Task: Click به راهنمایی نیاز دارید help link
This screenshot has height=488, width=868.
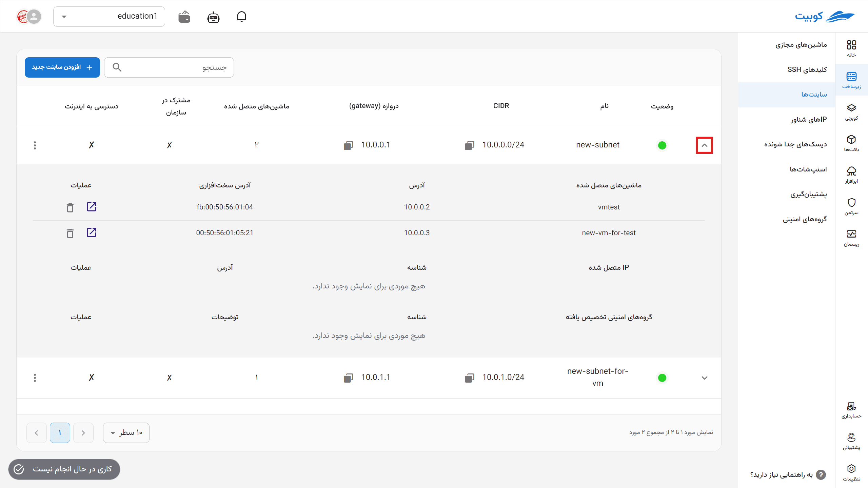Action: coord(788,475)
